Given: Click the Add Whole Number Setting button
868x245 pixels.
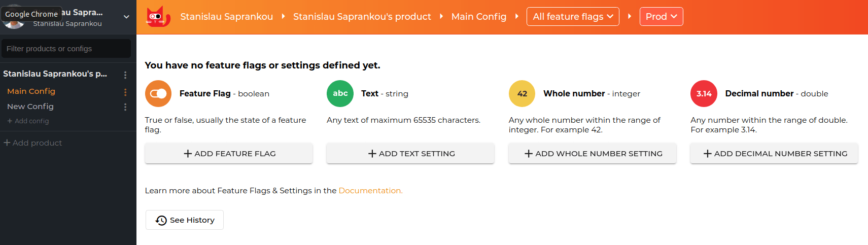Looking at the screenshot, I should coord(593,153).
